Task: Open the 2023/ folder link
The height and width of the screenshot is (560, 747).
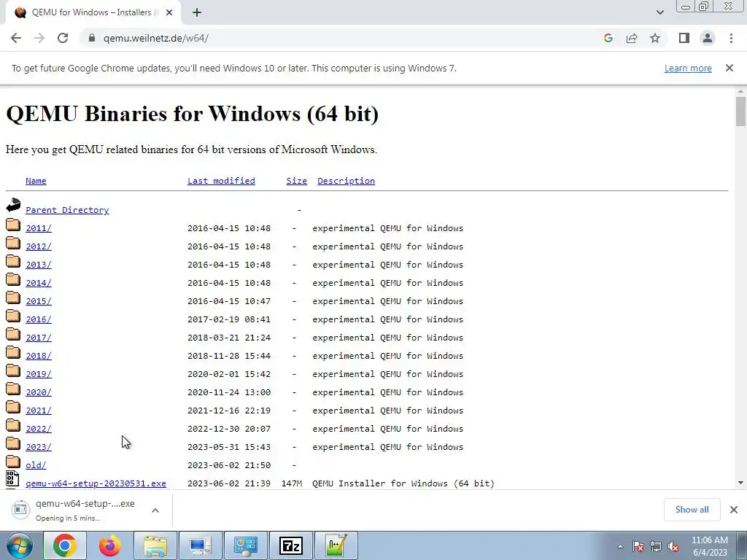Action: [39, 447]
